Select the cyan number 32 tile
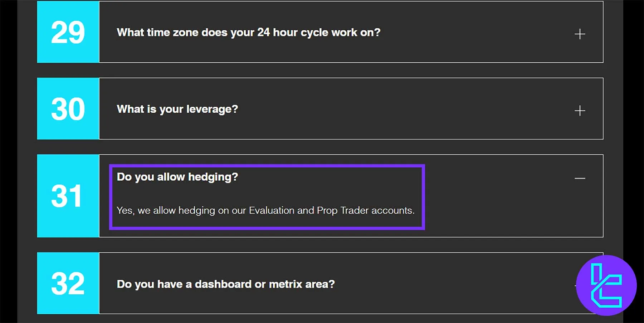The image size is (644, 323). [x=68, y=283]
